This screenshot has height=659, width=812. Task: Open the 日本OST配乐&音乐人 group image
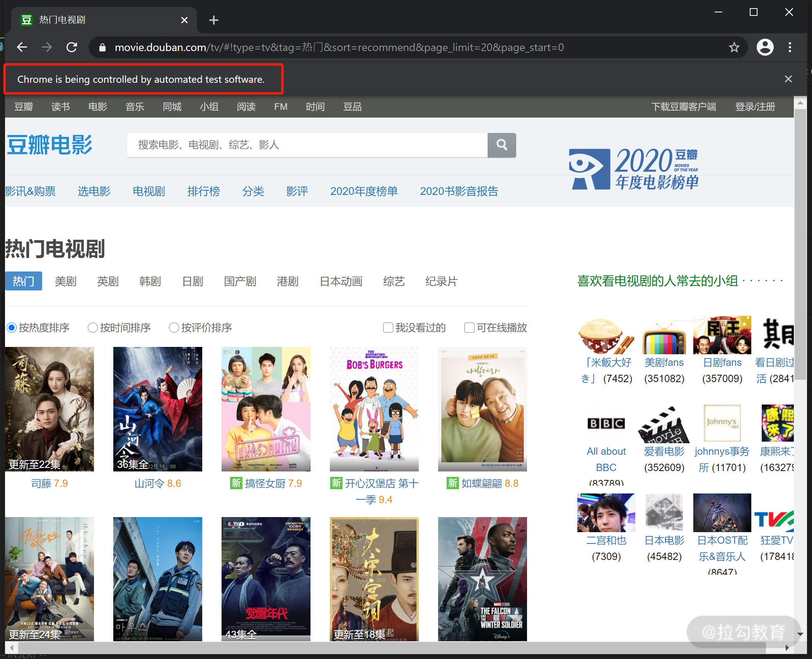tap(722, 513)
